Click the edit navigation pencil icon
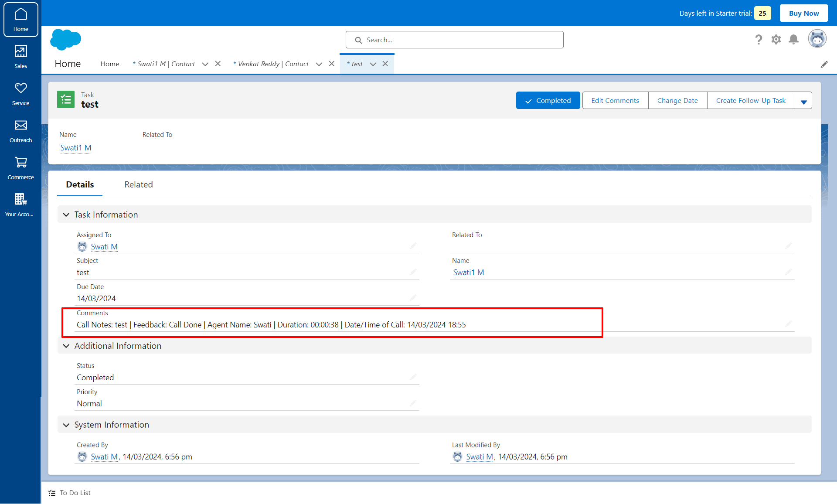This screenshot has height=504, width=837. point(824,65)
